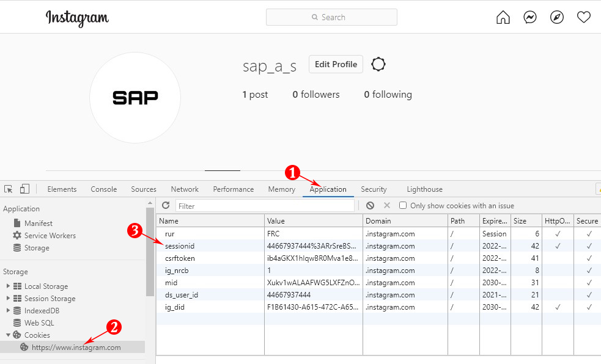
Task: Go to the Performance tab
Action: 234,189
